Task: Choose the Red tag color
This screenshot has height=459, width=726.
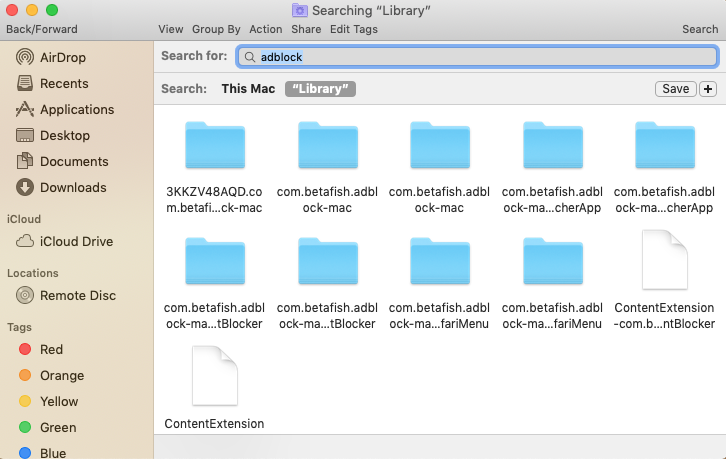Action: [51, 349]
